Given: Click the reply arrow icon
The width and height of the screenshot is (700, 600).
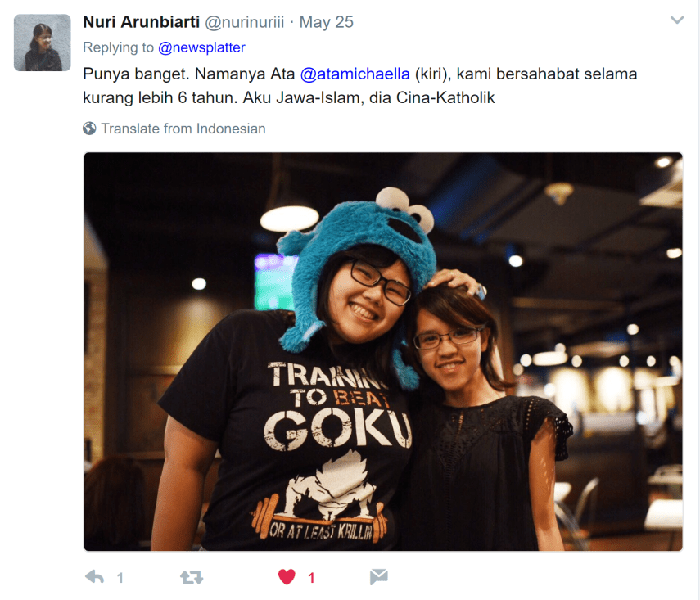Looking at the screenshot, I should (95, 577).
